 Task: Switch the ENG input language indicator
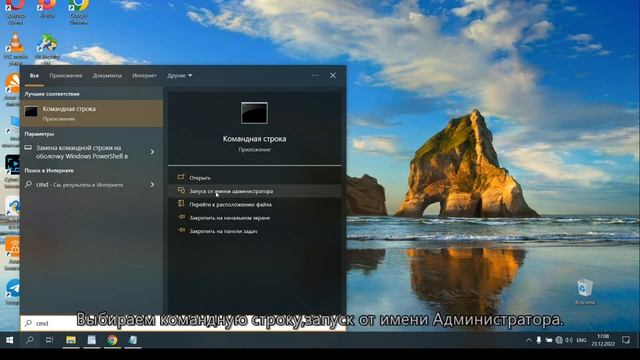pos(581,340)
